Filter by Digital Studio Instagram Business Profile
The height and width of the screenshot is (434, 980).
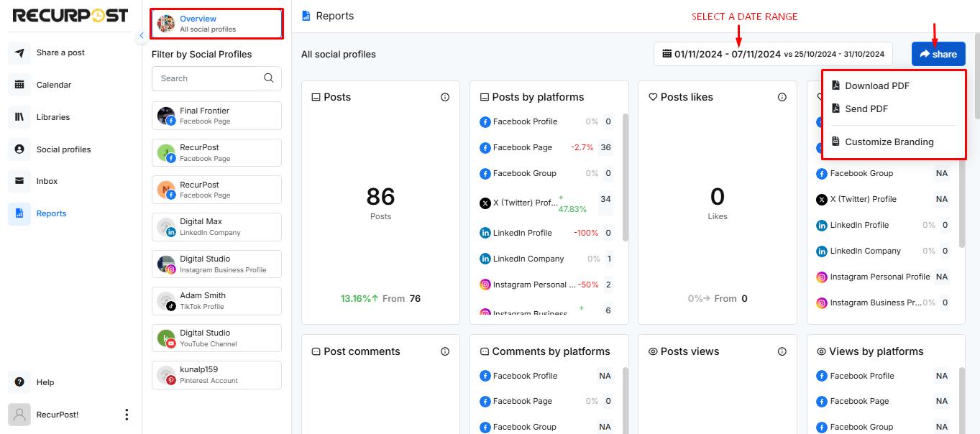coord(216,264)
